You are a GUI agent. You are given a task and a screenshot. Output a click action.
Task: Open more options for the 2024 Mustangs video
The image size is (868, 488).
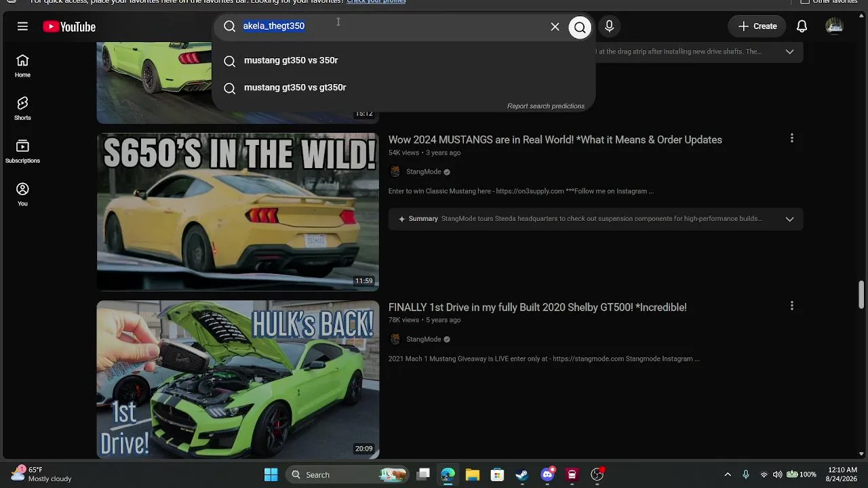pyautogui.click(x=791, y=138)
